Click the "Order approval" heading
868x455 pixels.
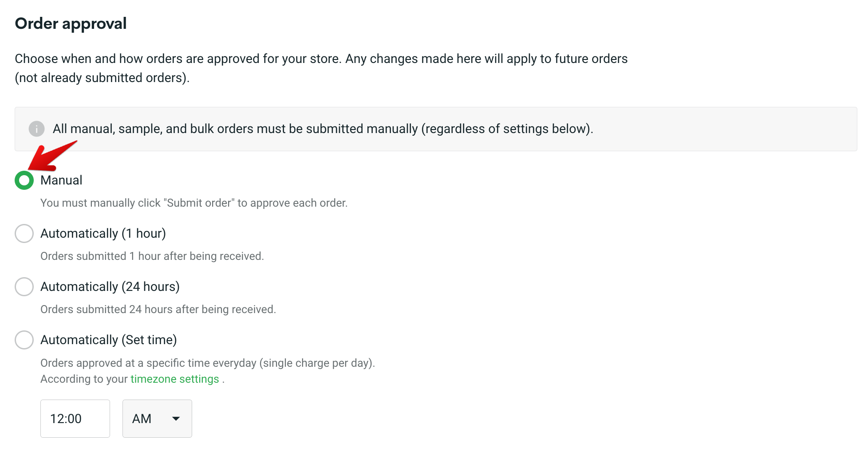[x=71, y=24]
